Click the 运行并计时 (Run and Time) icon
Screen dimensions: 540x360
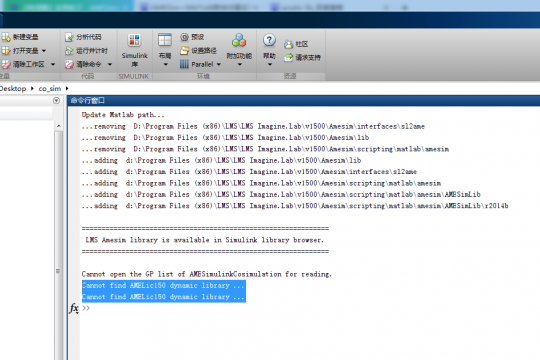coord(70,51)
